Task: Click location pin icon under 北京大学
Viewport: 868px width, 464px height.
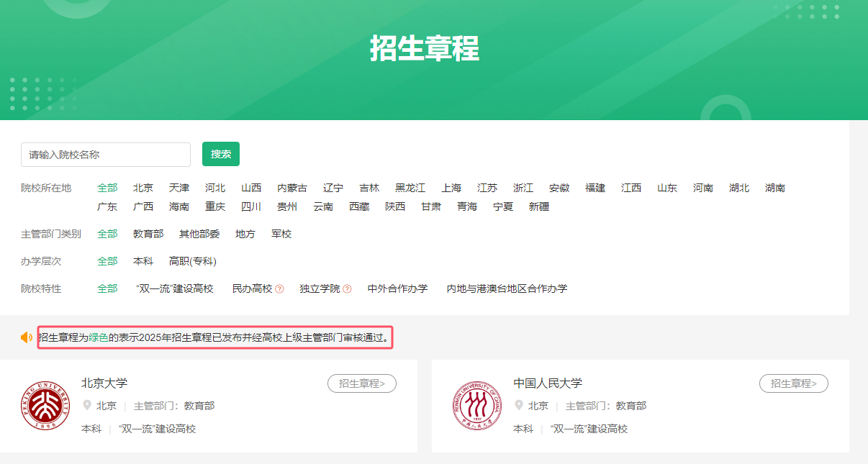Action: tap(87, 406)
